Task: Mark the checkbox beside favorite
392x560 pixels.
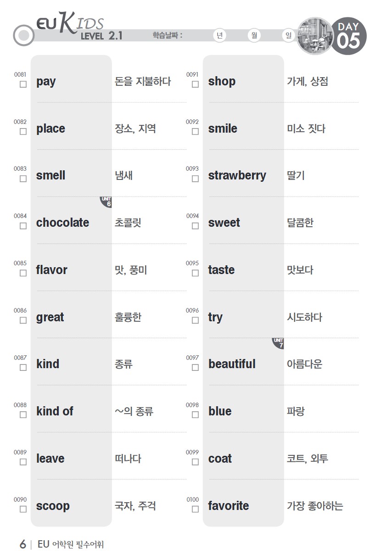Action: coord(195,509)
